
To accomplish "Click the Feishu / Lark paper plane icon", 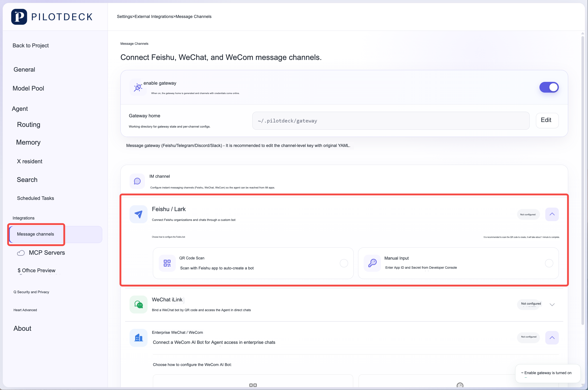I will click(138, 214).
